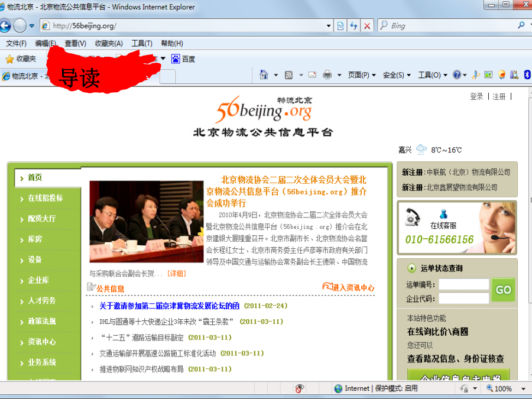Screen dimensions: 532x399
Task: Click the 收藏夹 favorites star button
Action: point(21,59)
